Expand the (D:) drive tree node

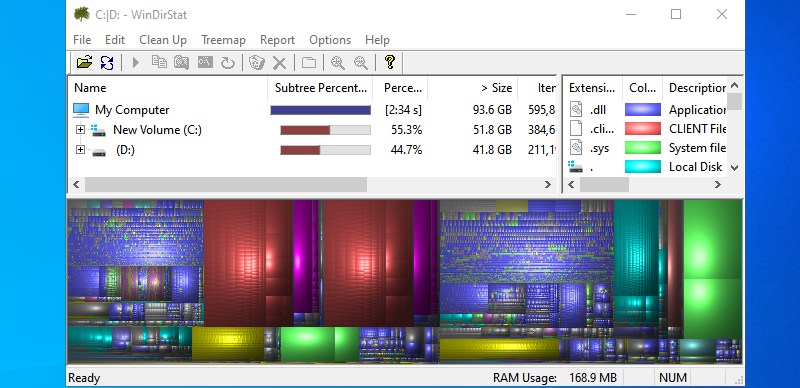click(x=80, y=150)
